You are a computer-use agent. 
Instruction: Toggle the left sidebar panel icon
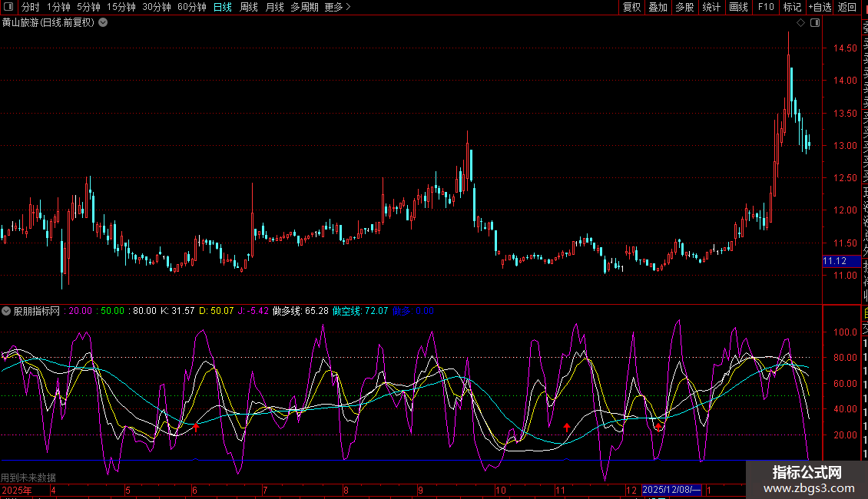coord(9,7)
